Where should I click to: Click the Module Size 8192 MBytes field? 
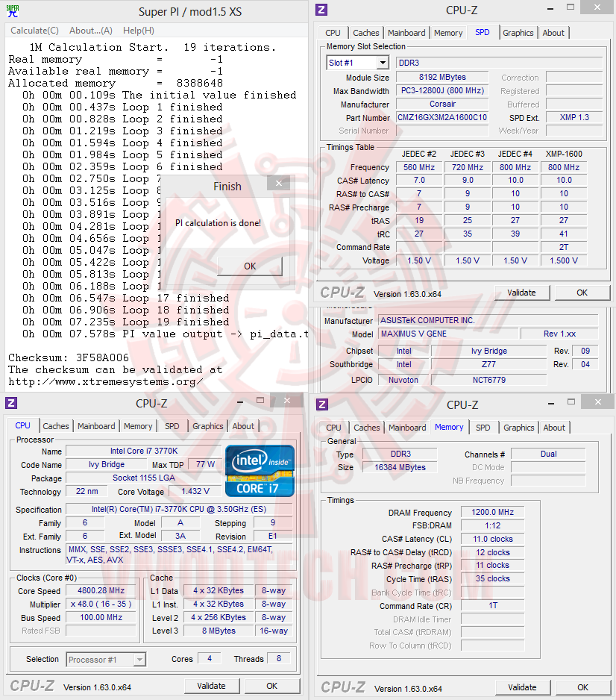pyautogui.click(x=442, y=77)
